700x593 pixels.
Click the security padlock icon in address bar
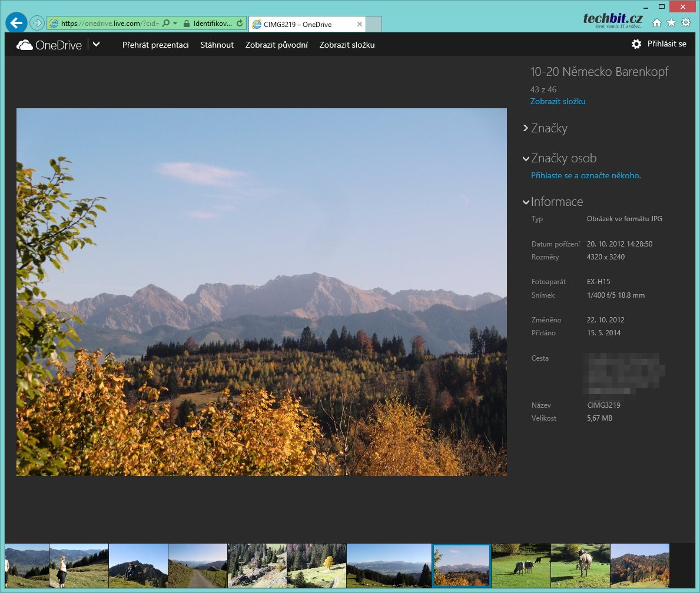coord(187,24)
